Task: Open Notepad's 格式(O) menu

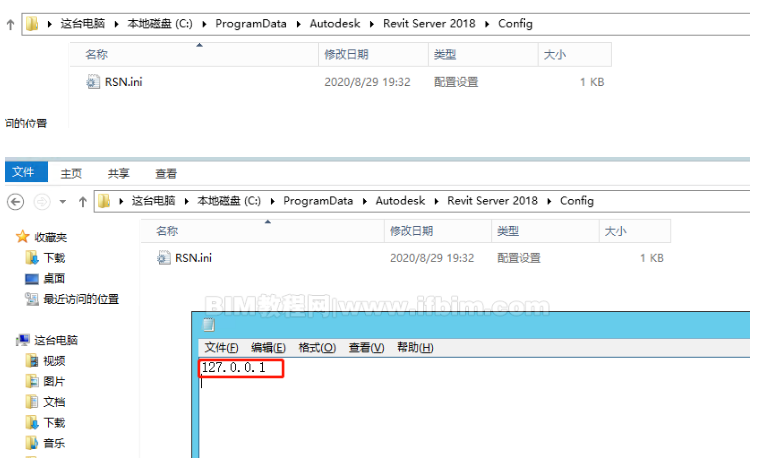Action: coord(317,347)
